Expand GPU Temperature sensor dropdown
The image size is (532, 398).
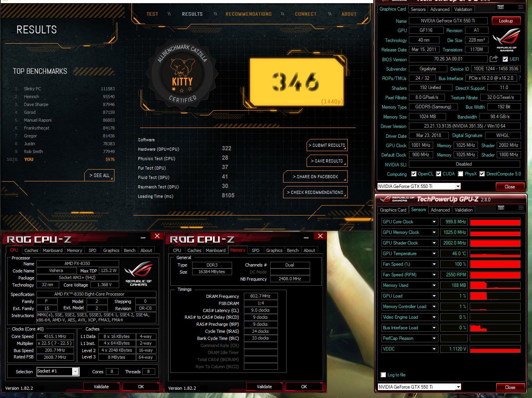point(434,254)
